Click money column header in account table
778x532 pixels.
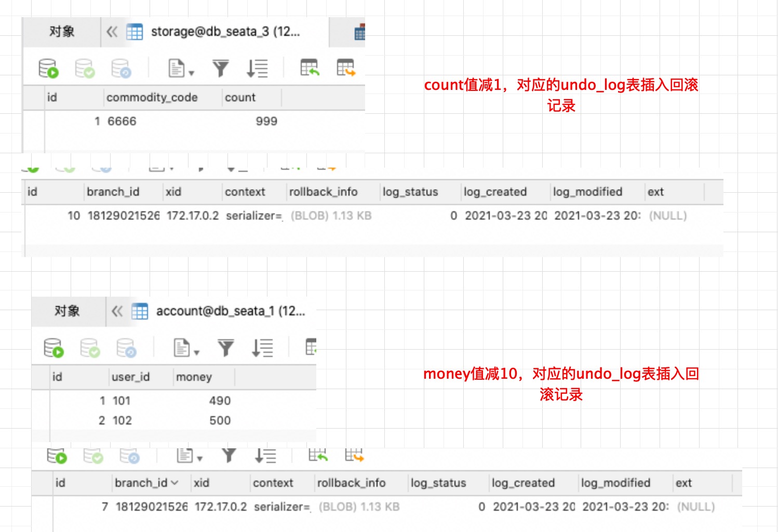point(194,377)
